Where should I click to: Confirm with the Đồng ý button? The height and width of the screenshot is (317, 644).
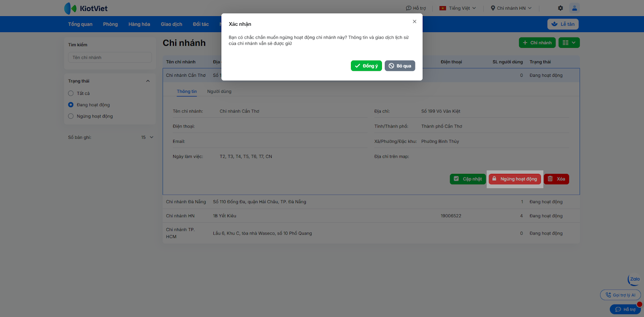366,66
